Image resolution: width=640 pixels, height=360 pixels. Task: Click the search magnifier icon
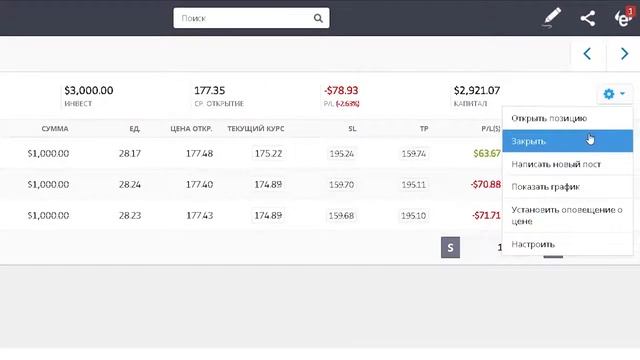(x=318, y=18)
